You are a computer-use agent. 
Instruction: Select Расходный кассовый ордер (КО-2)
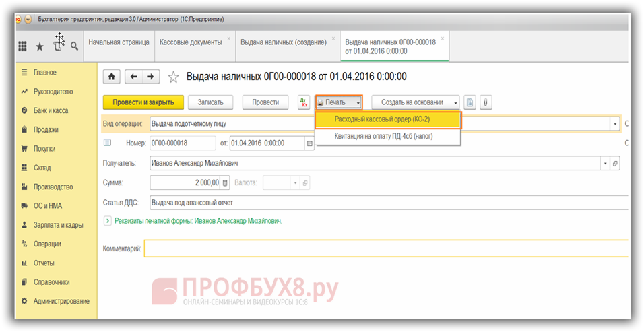pos(387,119)
